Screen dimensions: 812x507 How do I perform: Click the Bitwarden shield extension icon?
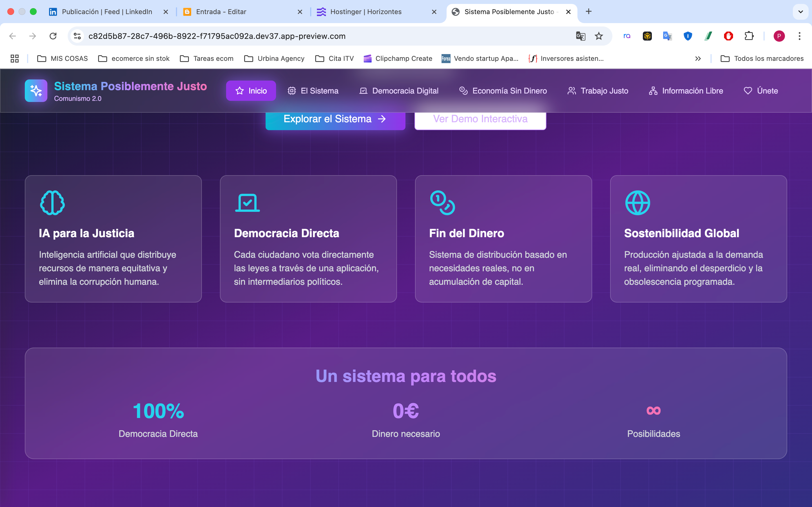click(688, 36)
